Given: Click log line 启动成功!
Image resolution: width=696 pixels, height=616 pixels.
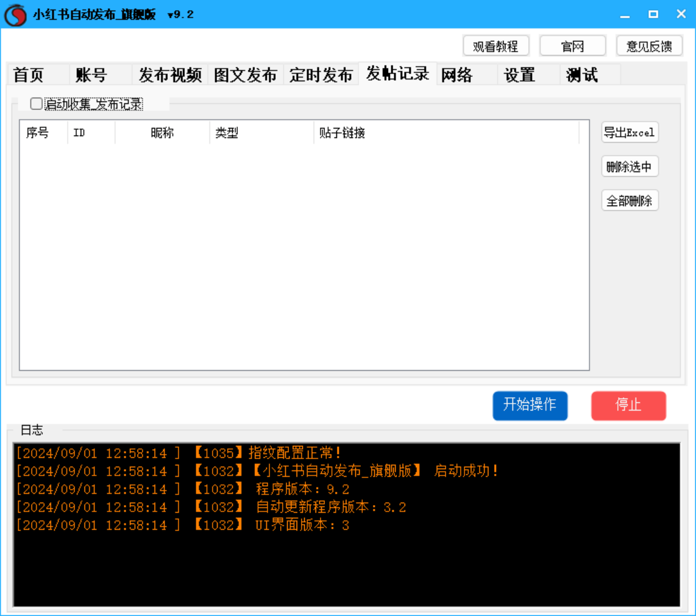Looking at the screenshot, I should [257, 470].
